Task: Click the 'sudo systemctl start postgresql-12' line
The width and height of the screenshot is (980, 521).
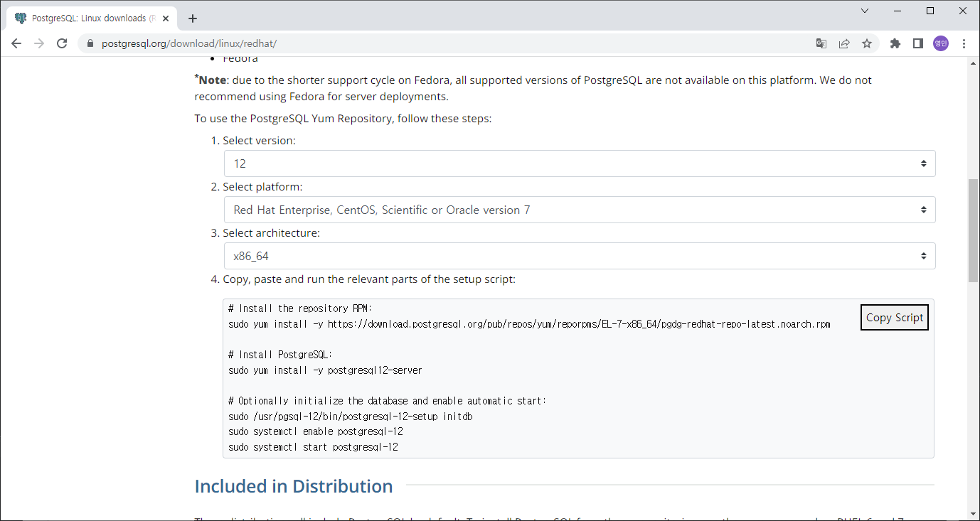Action: coord(313,447)
